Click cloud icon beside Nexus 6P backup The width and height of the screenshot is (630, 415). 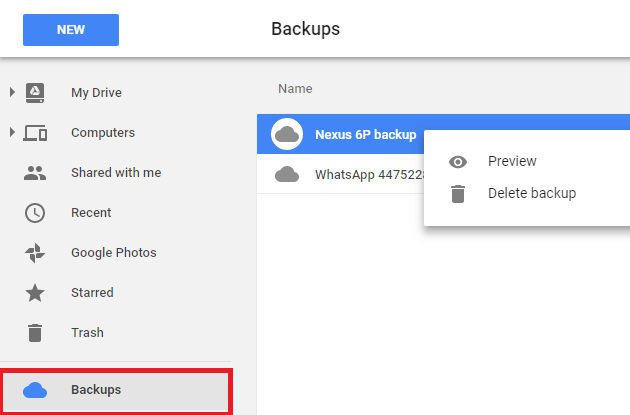pos(288,134)
